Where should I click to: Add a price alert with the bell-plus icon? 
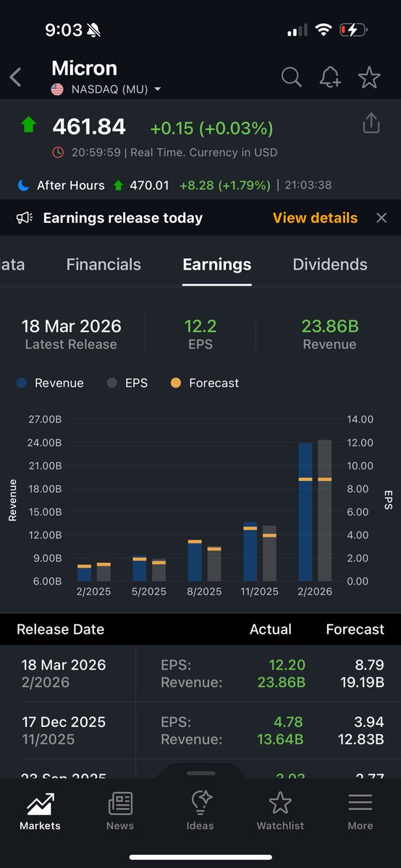pos(330,77)
